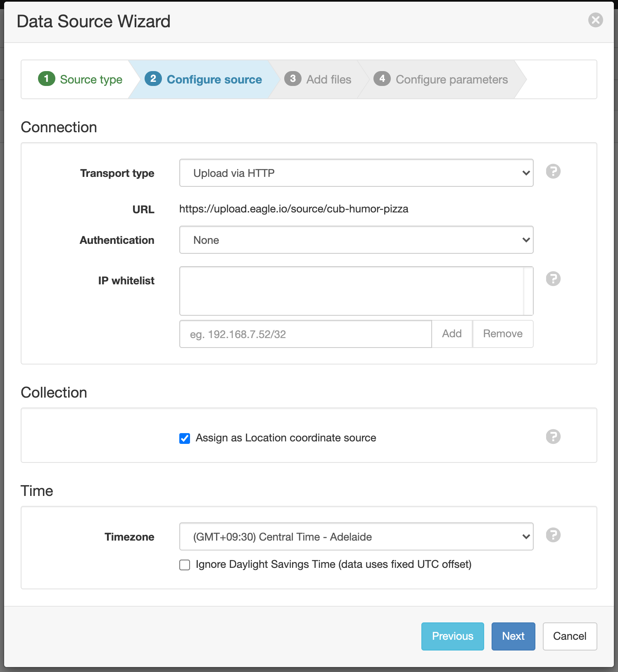The height and width of the screenshot is (672, 618).
Task: Click the IP whitelist list scrollbar
Action: pos(528,291)
